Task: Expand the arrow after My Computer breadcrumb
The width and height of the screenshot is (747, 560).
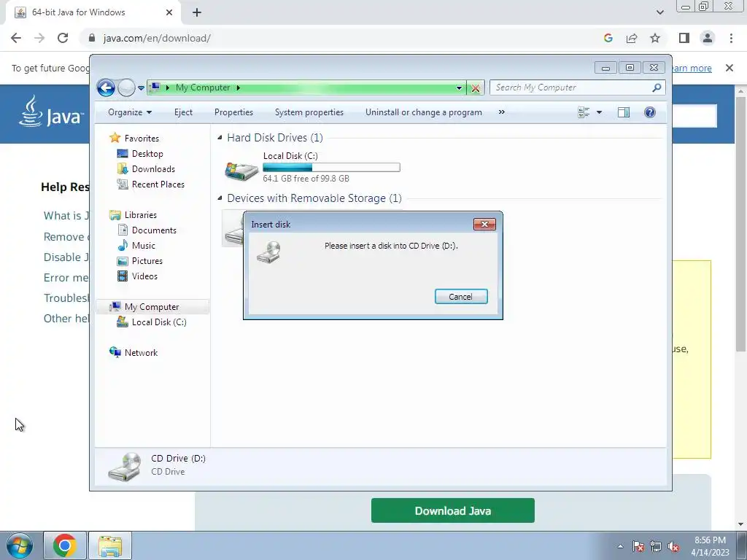Action: (x=239, y=87)
